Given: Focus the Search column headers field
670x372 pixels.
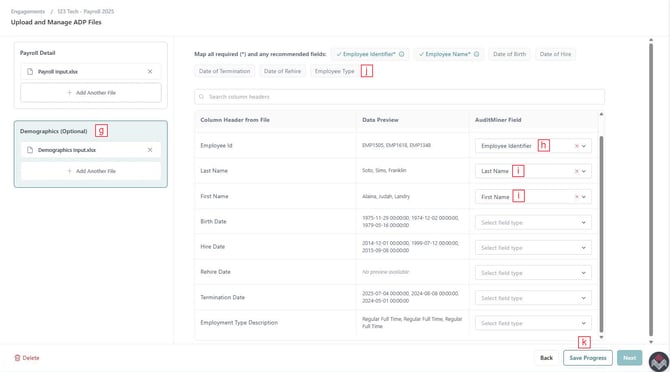Looking at the screenshot, I should click(x=400, y=97).
